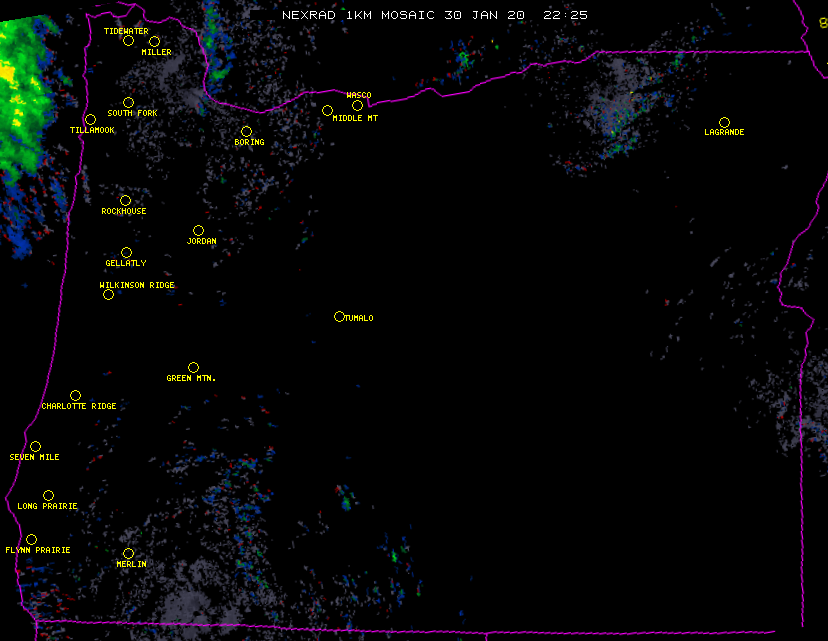Click the Wasco station circle marker
Viewport: 828px width, 641px height.
[x=357, y=105]
